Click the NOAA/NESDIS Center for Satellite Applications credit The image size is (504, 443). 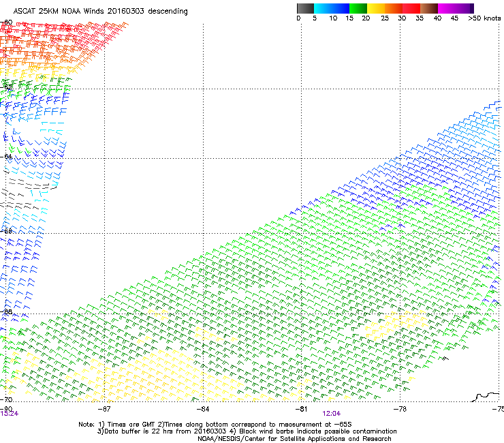(x=294, y=439)
